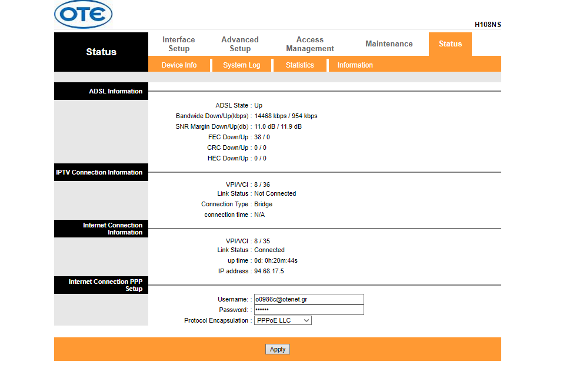The height and width of the screenshot is (392, 563).
Task: Open the Maintenance tab
Action: point(389,44)
